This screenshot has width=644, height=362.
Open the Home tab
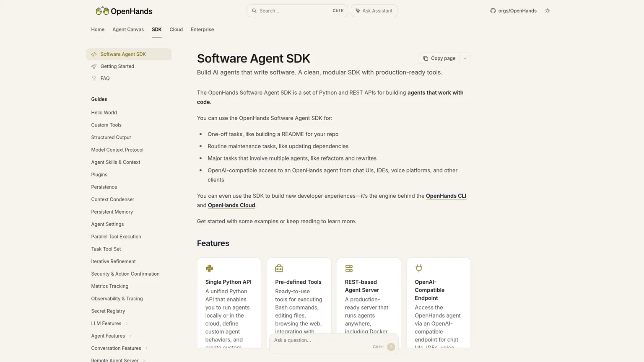(98, 29)
